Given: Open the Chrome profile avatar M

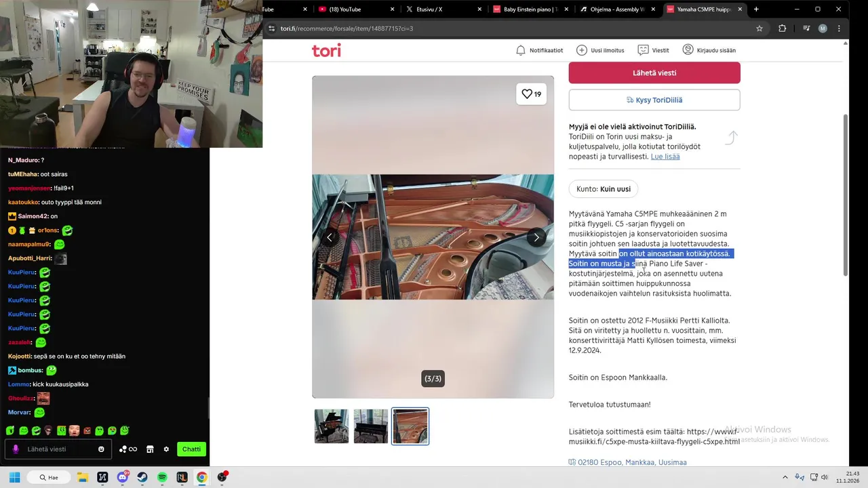Looking at the screenshot, I should [x=823, y=28].
